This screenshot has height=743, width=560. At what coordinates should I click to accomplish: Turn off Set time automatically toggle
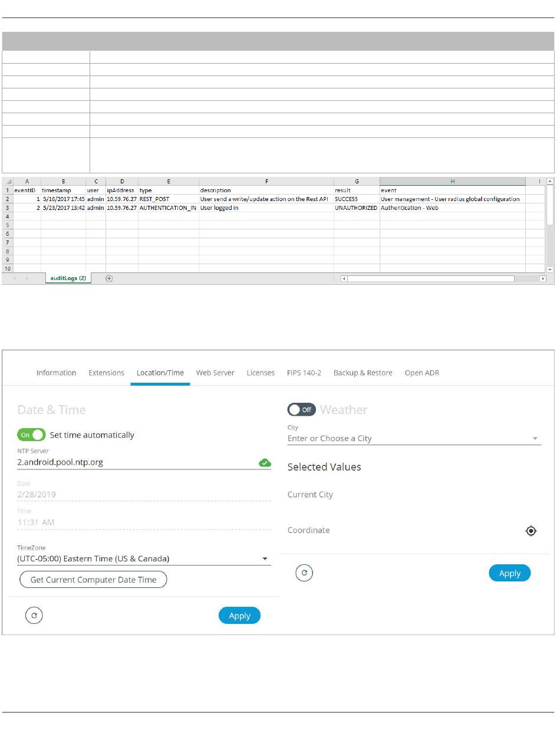pyautogui.click(x=31, y=435)
